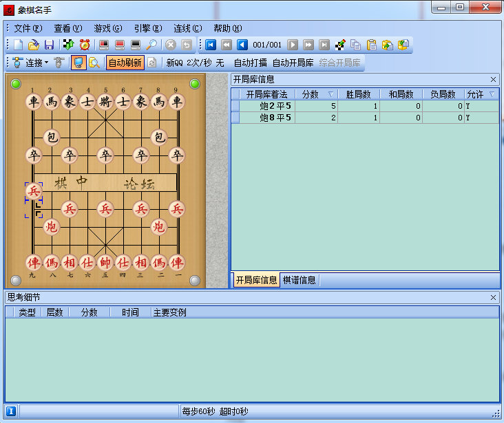504x423 pixels.
Task: Click the folder with green arrow icon
Action: tap(388, 45)
